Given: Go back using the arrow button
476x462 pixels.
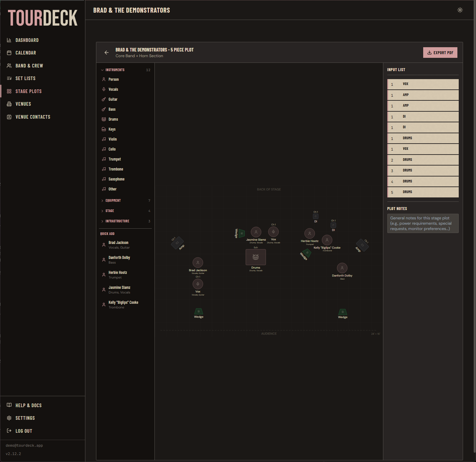Looking at the screenshot, I should tap(107, 53).
